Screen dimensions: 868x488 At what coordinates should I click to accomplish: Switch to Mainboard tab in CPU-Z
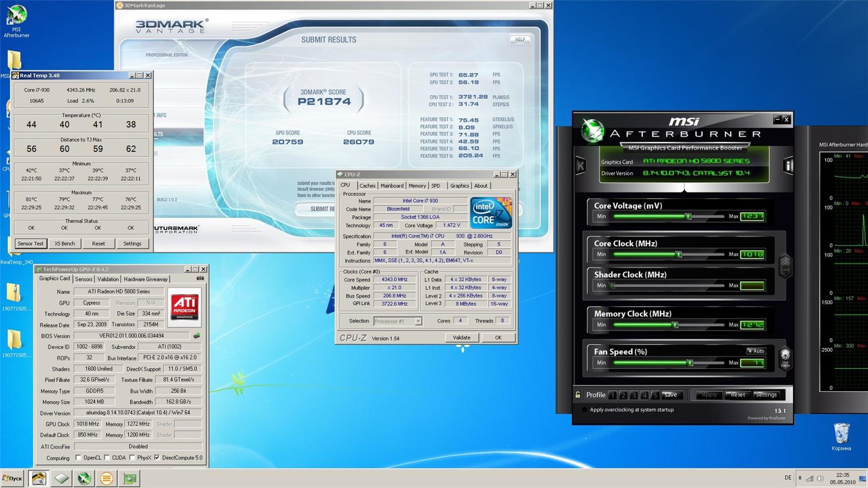(x=392, y=185)
